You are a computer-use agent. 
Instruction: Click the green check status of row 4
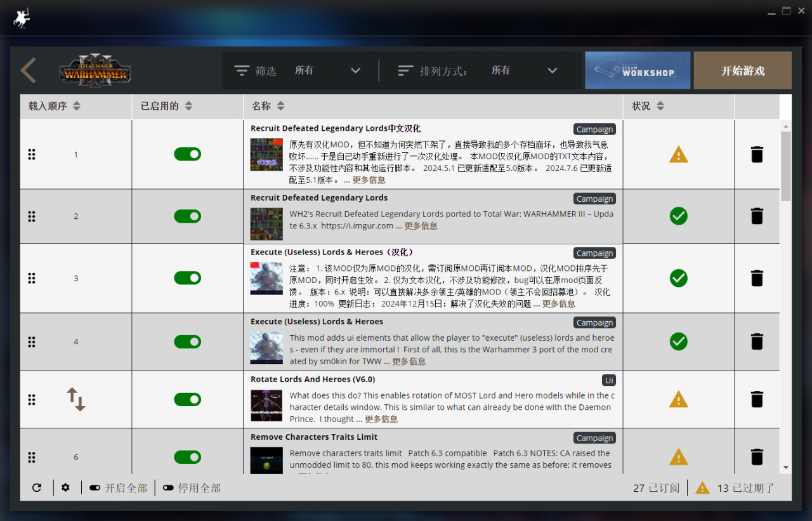[679, 341]
